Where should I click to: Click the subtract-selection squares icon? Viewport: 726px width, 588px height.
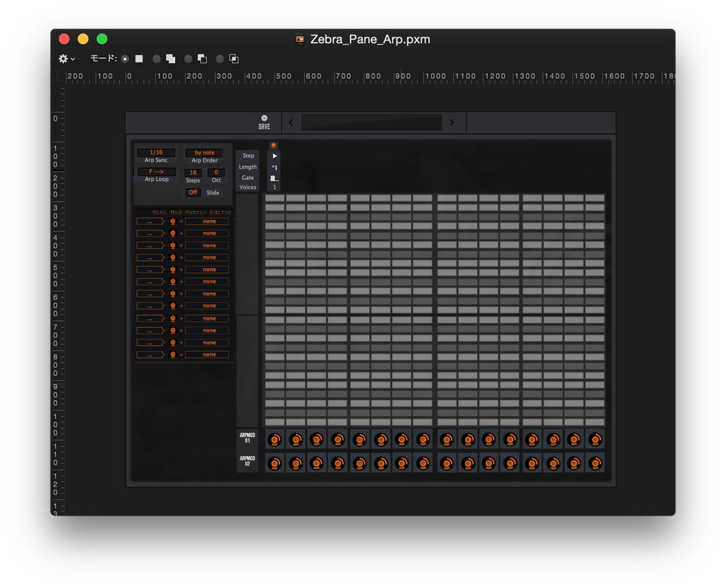tap(202, 59)
